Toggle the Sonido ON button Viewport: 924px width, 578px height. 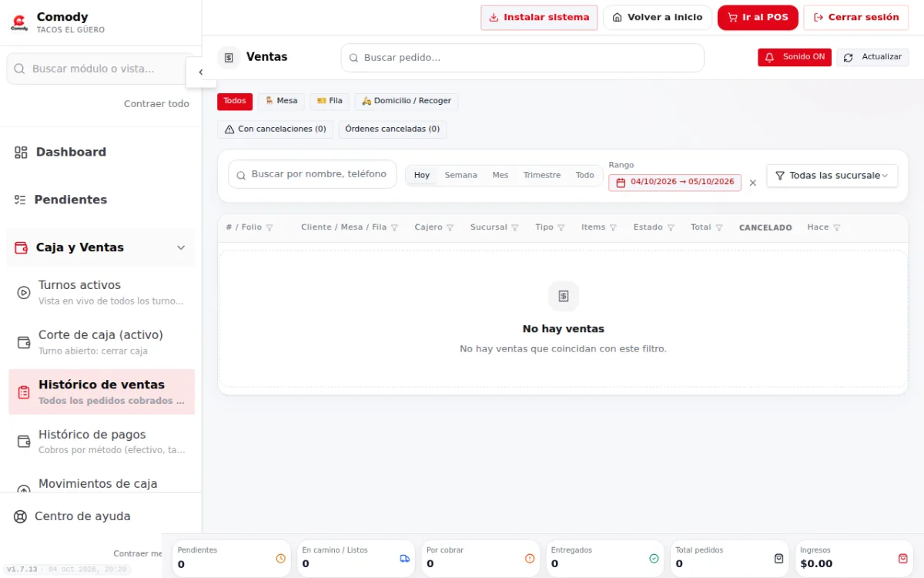(x=795, y=57)
